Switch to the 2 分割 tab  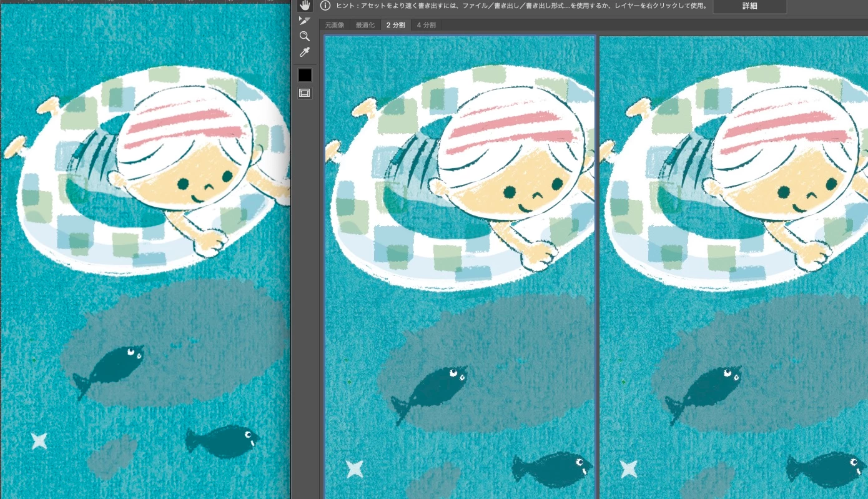pyautogui.click(x=395, y=25)
